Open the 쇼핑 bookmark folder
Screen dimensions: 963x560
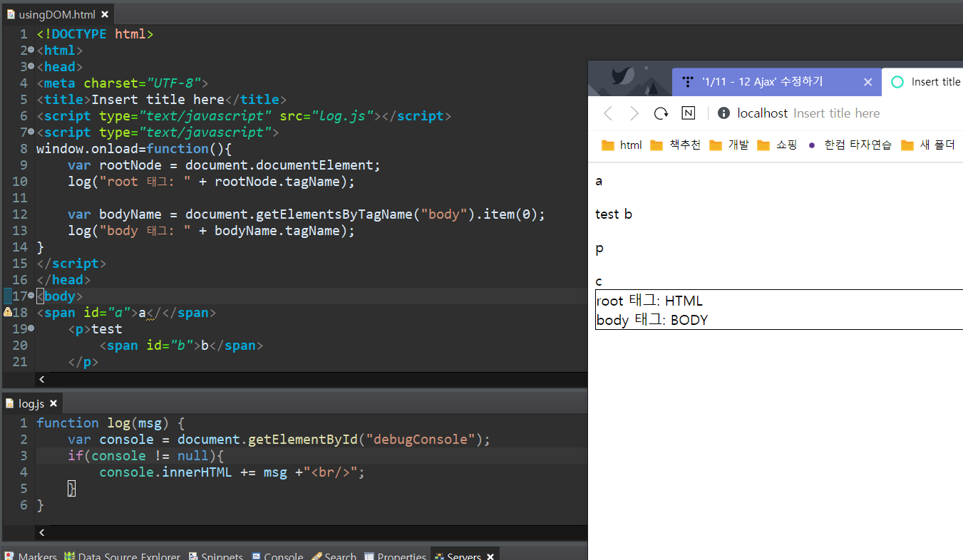click(777, 145)
